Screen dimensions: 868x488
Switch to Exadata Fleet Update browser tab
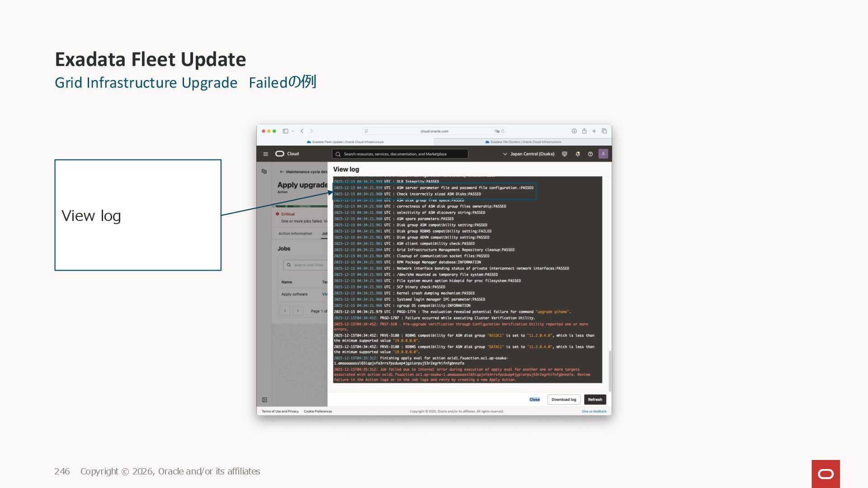[x=345, y=142]
